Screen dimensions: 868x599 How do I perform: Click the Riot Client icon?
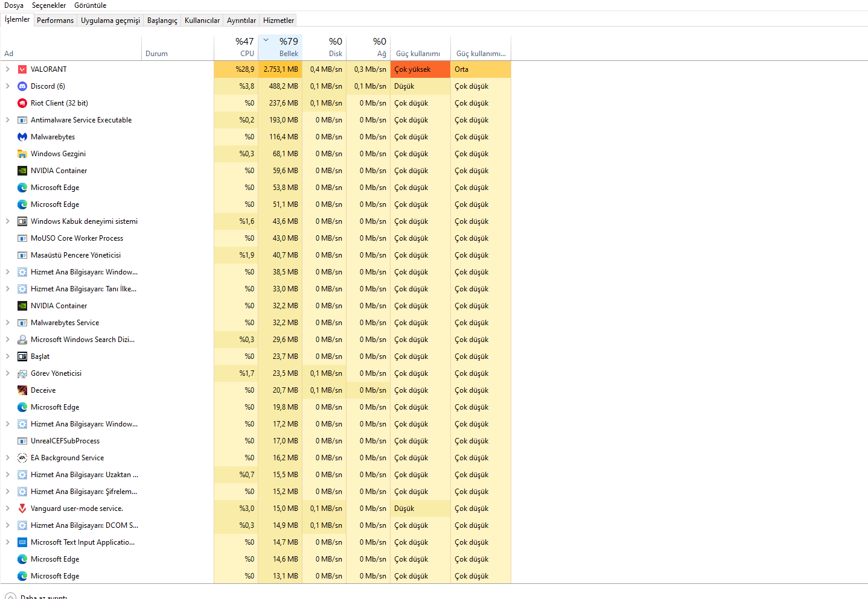coord(22,103)
